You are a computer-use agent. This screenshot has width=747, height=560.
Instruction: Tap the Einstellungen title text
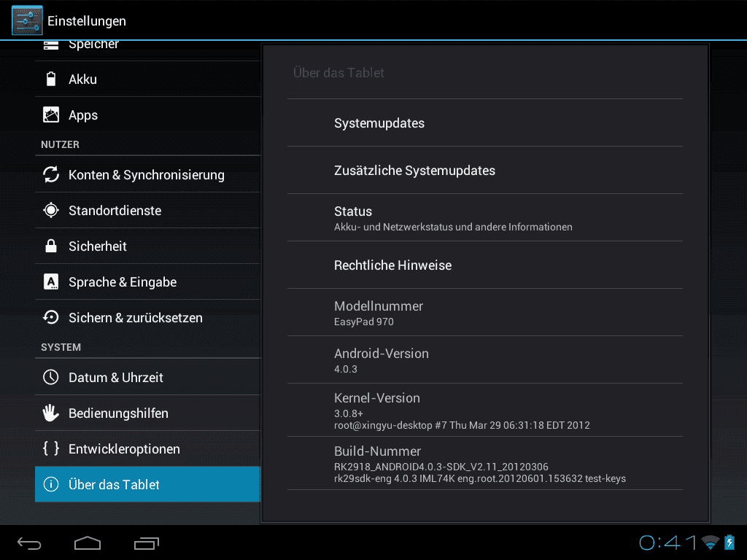coord(87,21)
